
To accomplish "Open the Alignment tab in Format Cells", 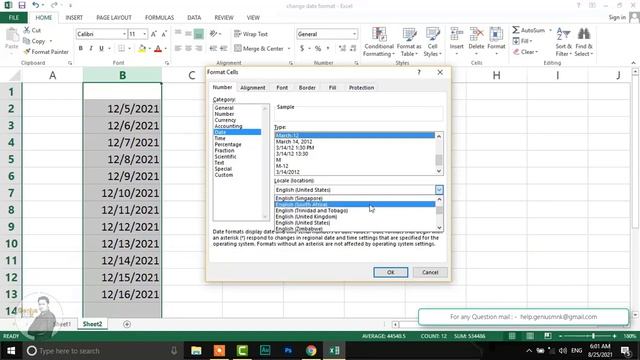I will [x=253, y=88].
